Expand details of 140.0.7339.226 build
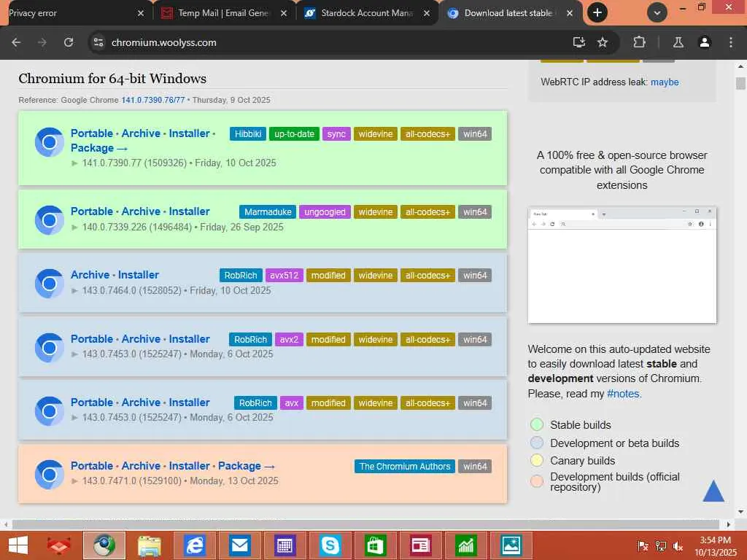This screenshot has width=747, height=560. (x=74, y=227)
